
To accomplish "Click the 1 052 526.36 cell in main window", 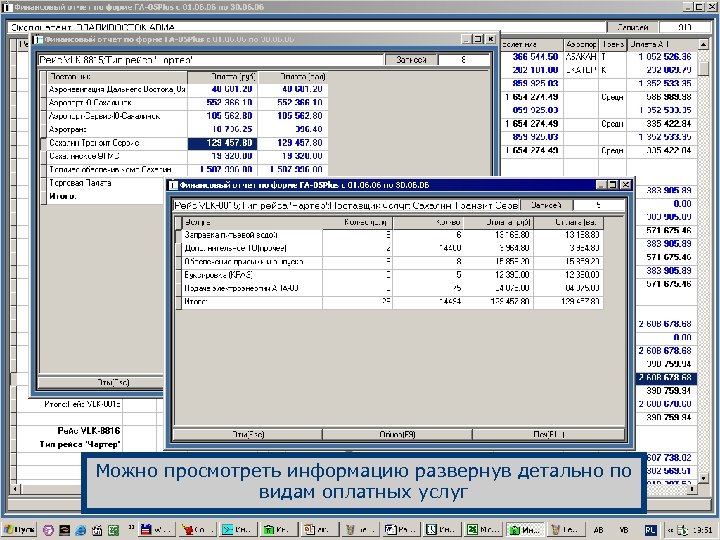I will (662, 57).
